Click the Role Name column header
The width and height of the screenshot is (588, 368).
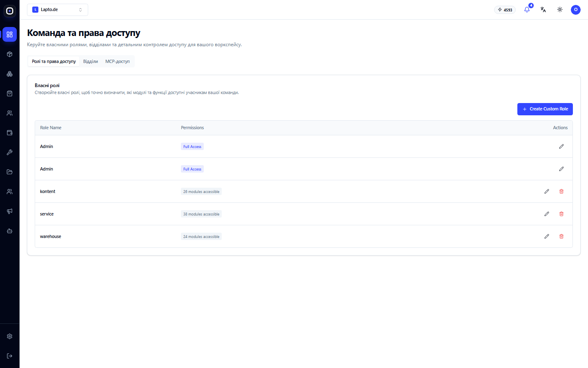point(51,128)
